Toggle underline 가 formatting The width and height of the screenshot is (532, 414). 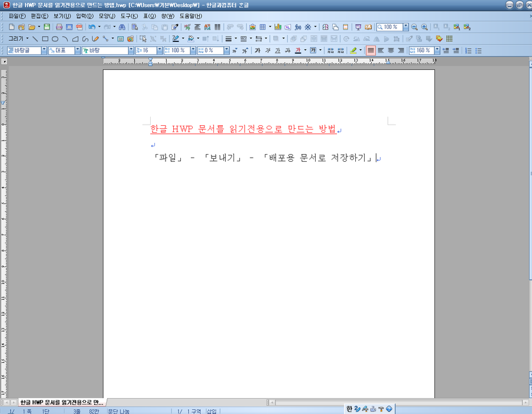278,51
